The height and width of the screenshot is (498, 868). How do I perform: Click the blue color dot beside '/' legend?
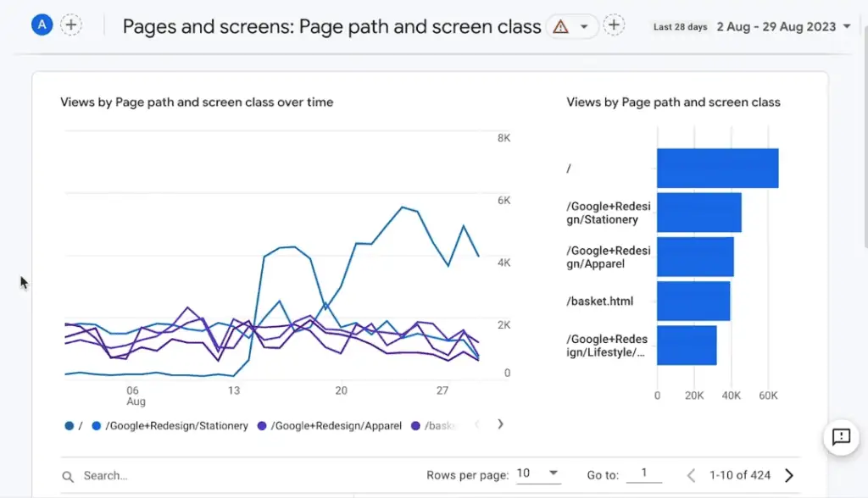[69, 426]
